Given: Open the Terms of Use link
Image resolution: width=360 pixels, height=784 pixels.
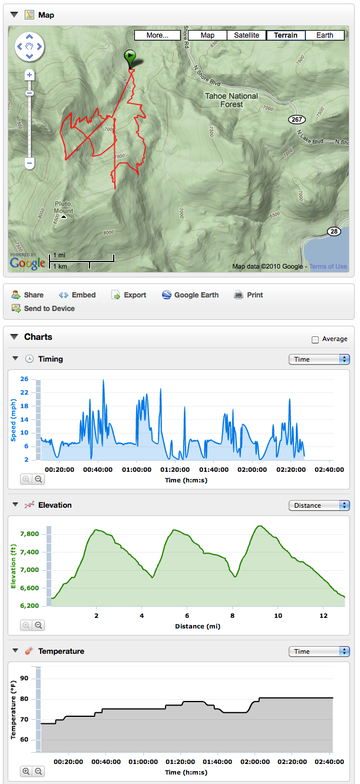Looking at the screenshot, I should click(328, 266).
